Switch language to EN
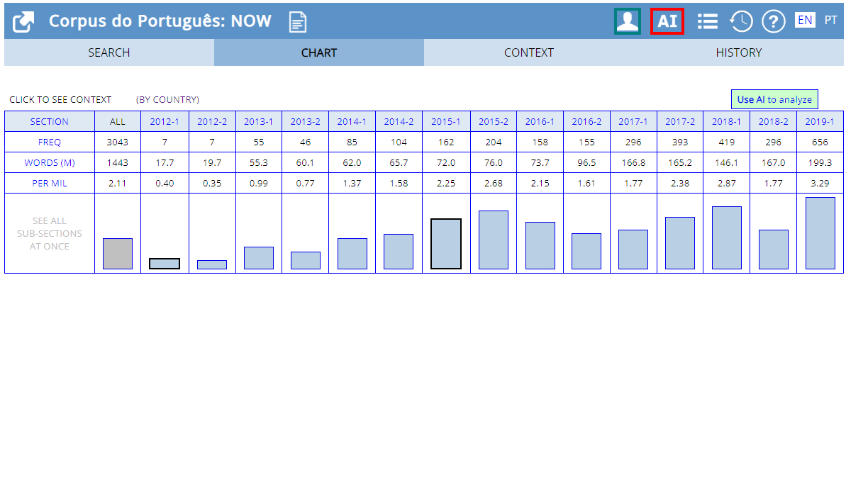The width and height of the screenshot is (846, 504). 805,21
